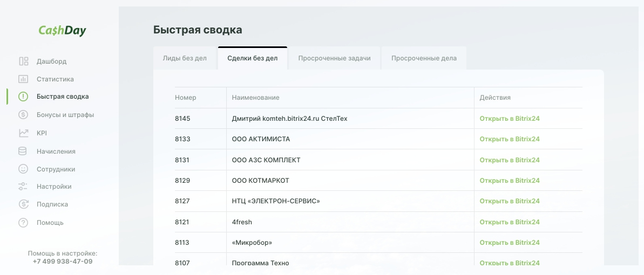Switch to Просроченные задачи tab
The height and width of the screenshot is (275, 644).
tap(334, 58)
